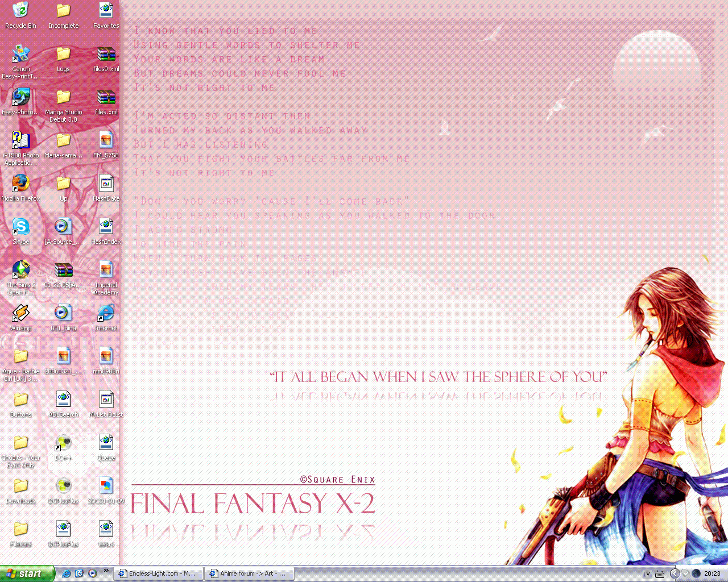The width and height of the screenshot is (728, 582).
Task: Open files.xml archive icon
Action: click(106, 102)
